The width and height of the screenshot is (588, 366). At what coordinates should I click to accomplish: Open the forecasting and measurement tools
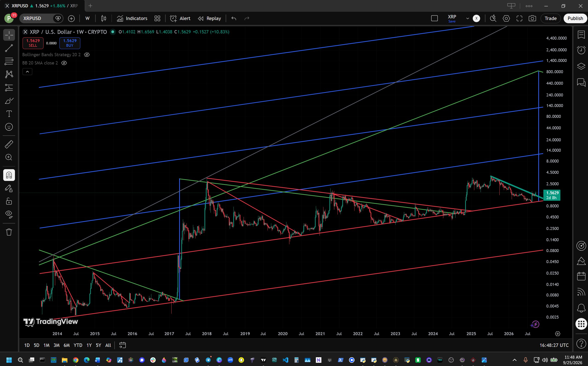click(9, 87)
